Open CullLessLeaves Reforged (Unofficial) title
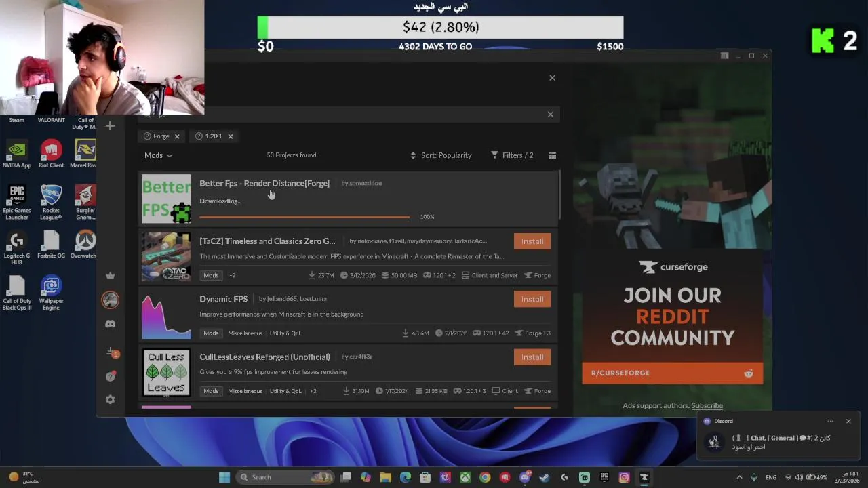868x488 pixels. [x=264, y=357]
